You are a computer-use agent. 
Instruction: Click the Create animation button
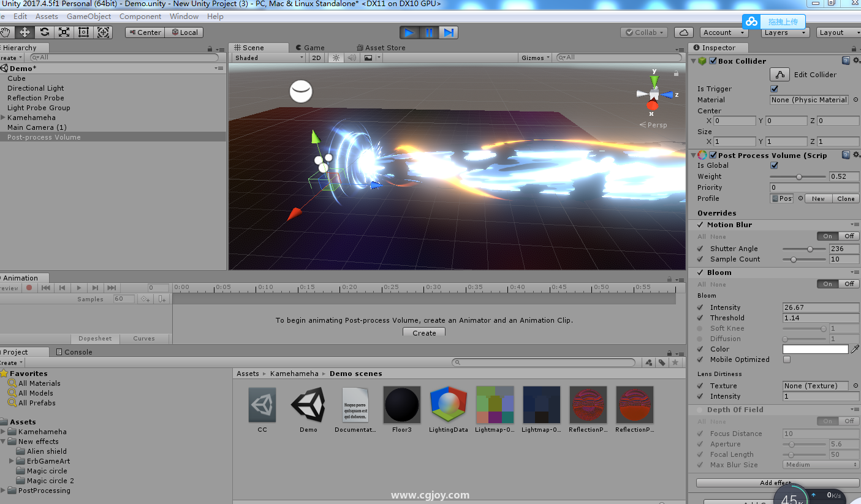point(424,333)
